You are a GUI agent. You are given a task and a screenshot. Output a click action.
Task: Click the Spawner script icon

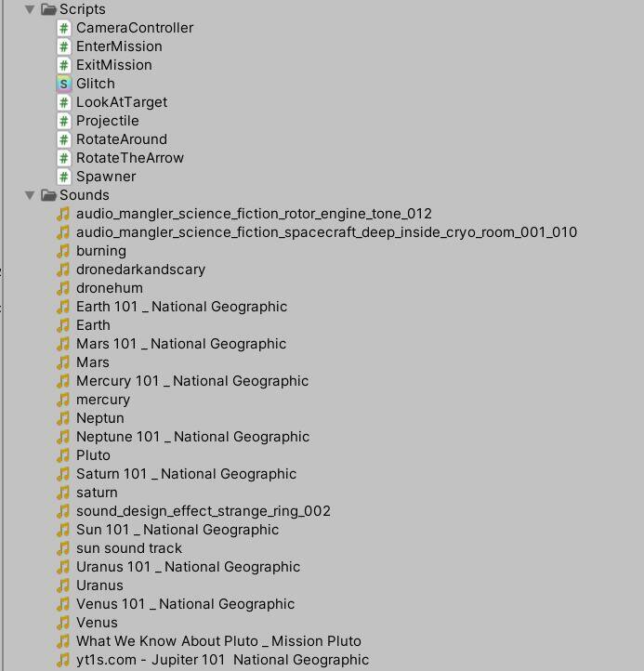tap(64, 177)
